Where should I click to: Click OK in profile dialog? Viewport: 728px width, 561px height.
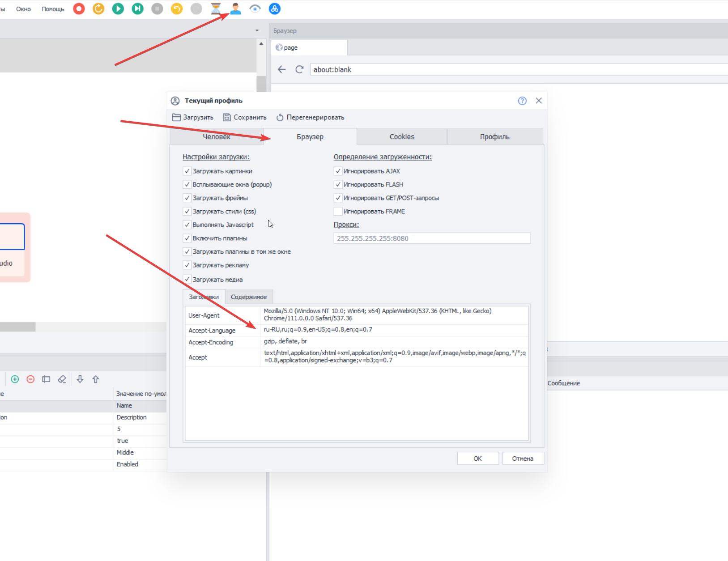pyautogui.click(x=478, y=459)
